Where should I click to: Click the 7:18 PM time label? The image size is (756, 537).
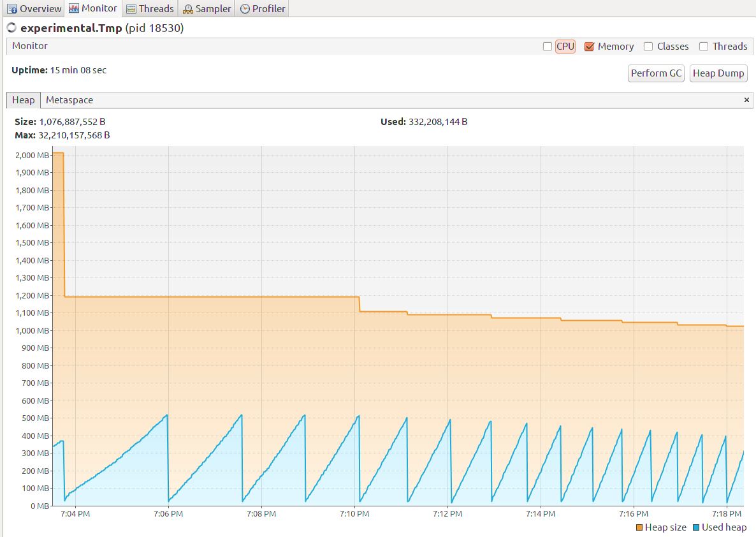(727, 514)
